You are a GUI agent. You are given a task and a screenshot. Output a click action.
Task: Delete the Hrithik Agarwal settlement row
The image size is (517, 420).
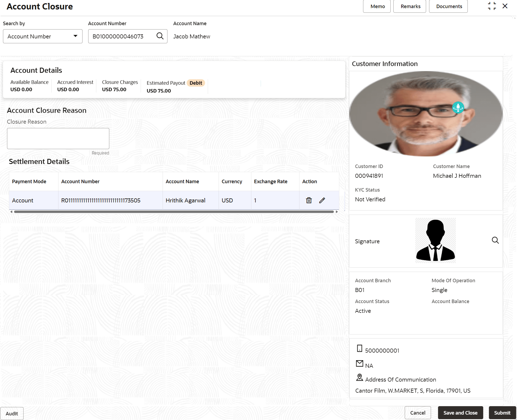pyautogui.click(x=309, y=200)
